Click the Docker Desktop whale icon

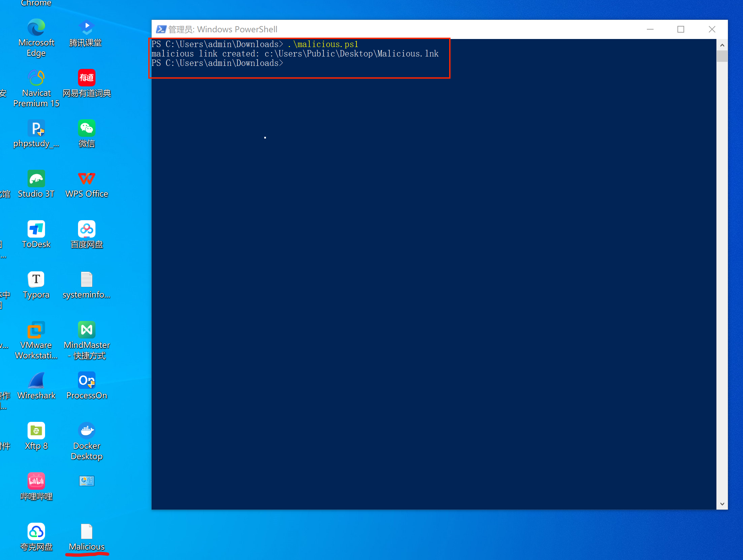click(87, 431)
